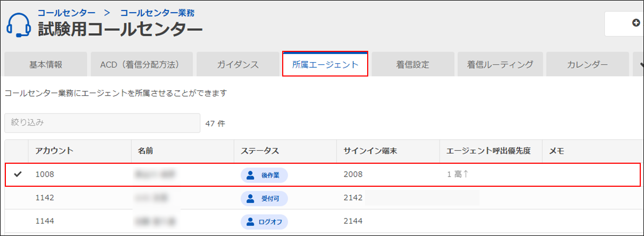The image size is (644, 236).
Task: Switch to the ACD(着信分配方法) tab
Action: (139, 65)
